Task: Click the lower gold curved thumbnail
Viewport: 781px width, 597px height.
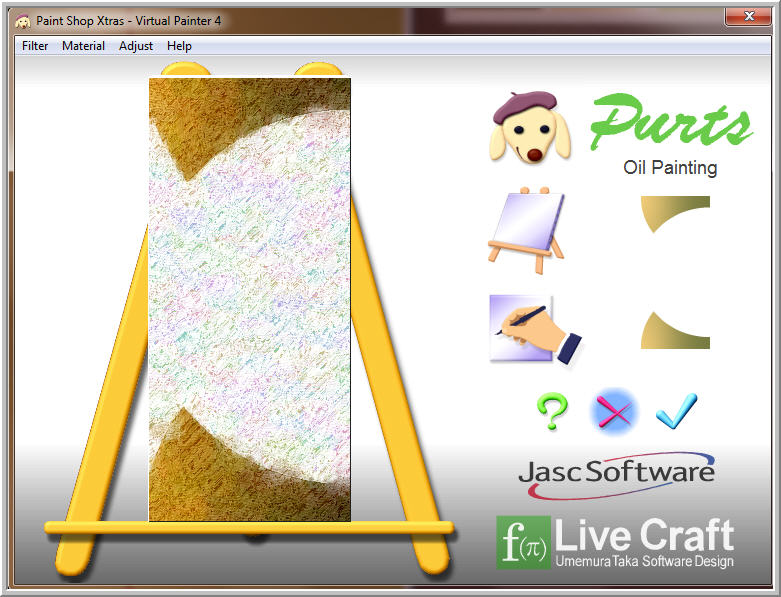Action: [x=675, y=330]
